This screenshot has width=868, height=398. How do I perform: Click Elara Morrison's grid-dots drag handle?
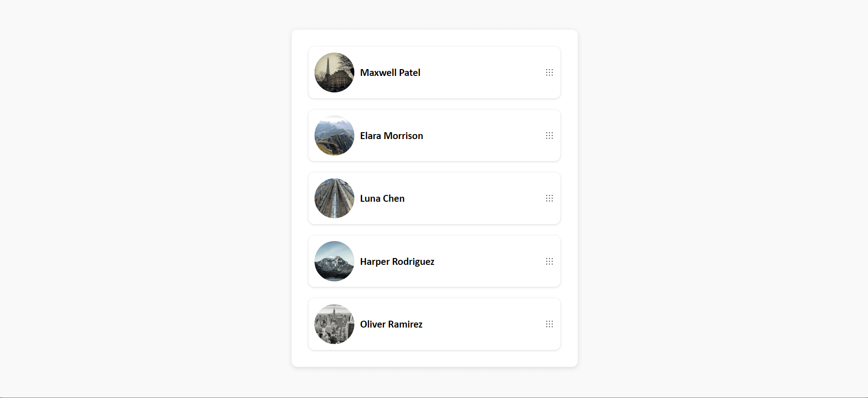click(549, 135)
